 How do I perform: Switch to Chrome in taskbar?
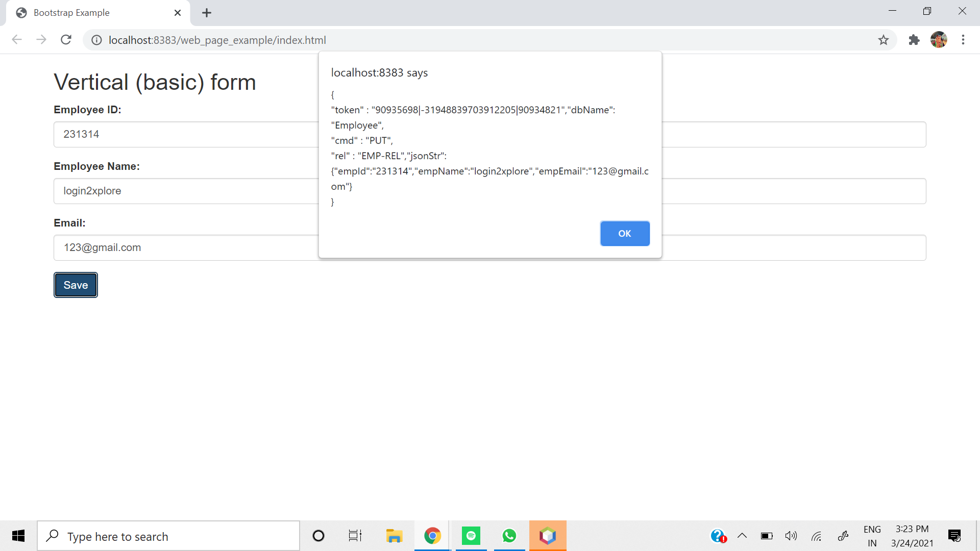click(432, 536)
